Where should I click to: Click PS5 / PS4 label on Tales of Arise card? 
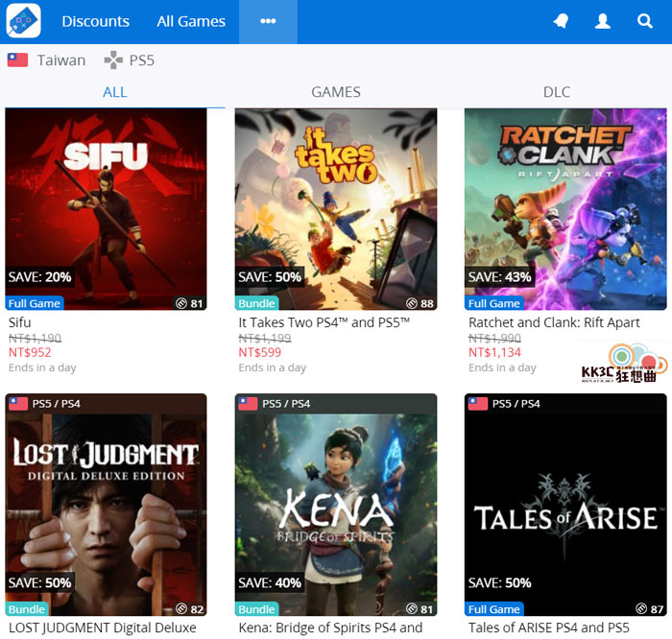click(516, 403)
